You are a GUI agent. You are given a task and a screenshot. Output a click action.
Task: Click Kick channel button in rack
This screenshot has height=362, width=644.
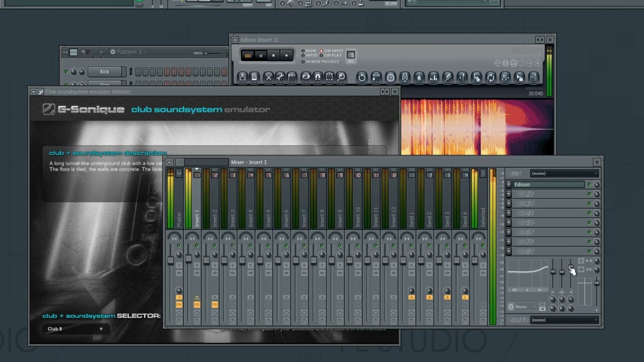tap(104, 71)
